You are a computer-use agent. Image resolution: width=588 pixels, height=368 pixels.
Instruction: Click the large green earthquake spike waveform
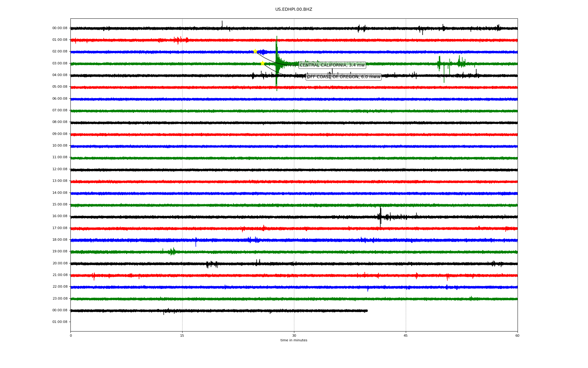tap(277, 58)
